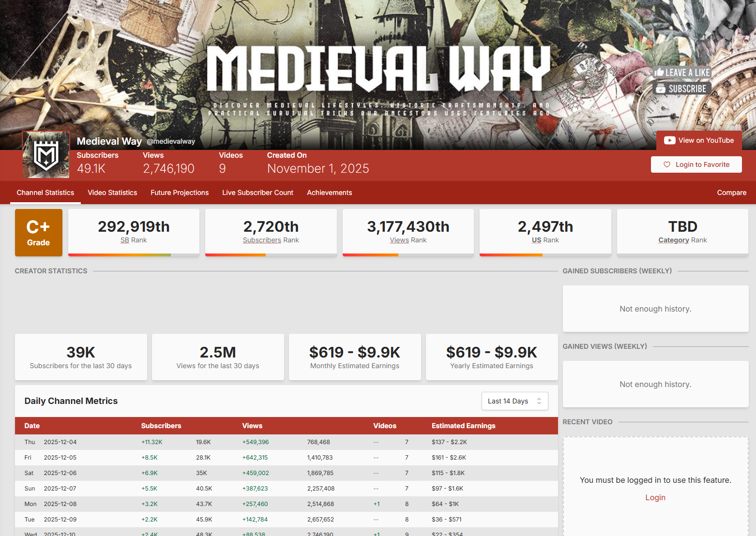The width and height of the screenshot is (756, 536).
Task: Open the Last 14 Days dropdown
Action: pos(514,401)
